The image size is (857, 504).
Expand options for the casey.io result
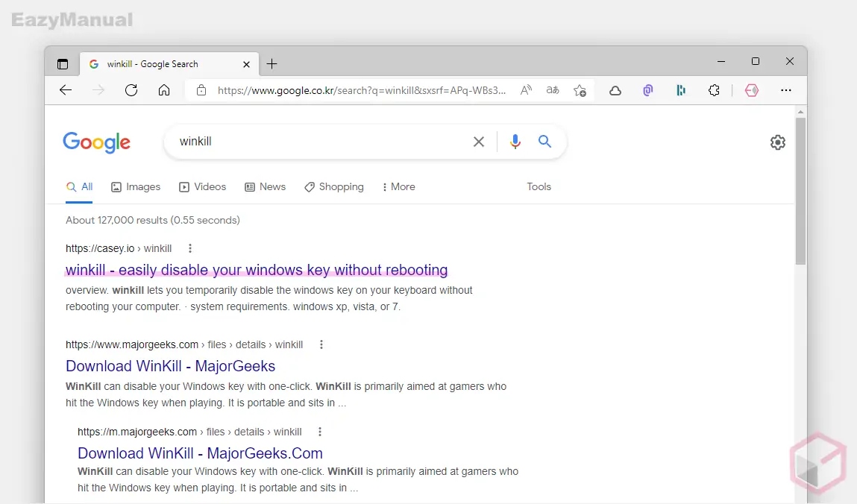(x=190, y=248)
